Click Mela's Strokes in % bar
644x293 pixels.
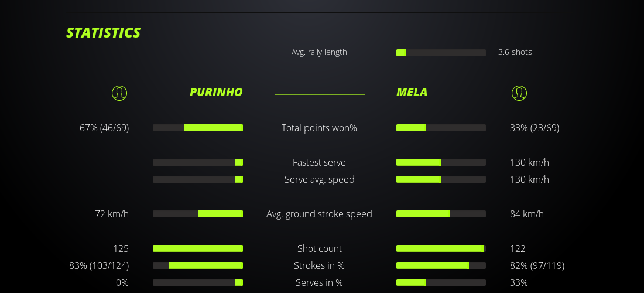pyautogui.click(x=441, y=265)
